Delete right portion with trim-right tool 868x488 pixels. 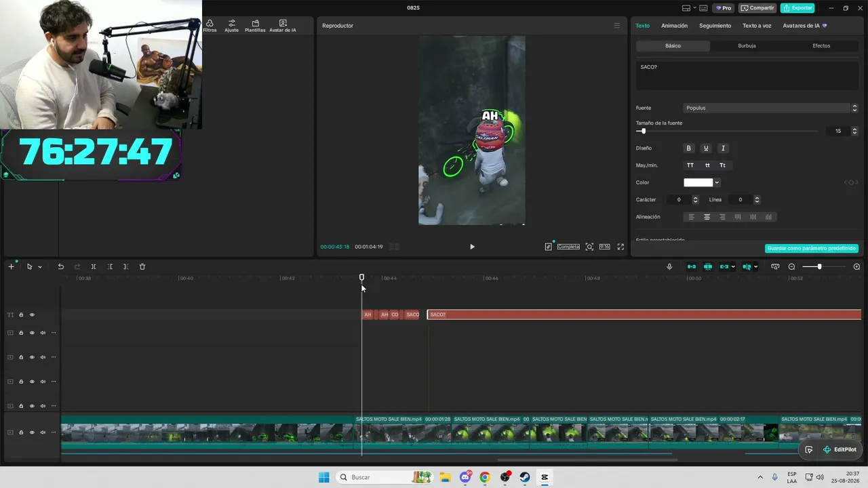coord(125,266)
